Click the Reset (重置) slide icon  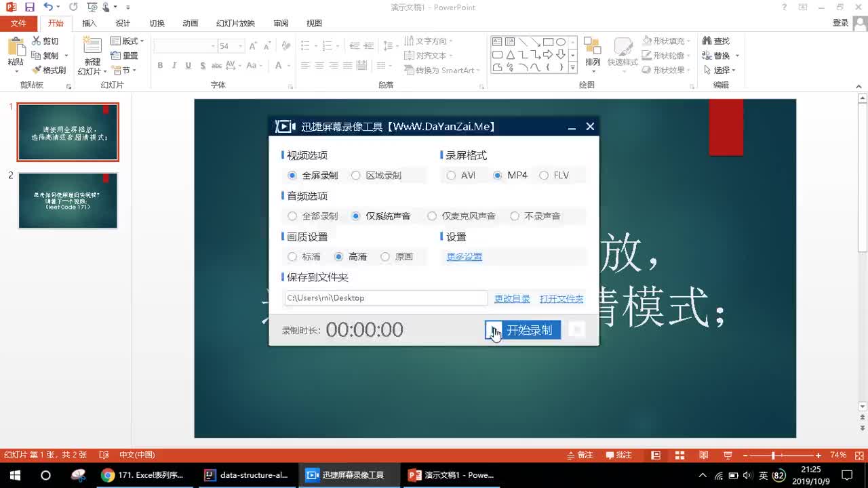[116, 56]
